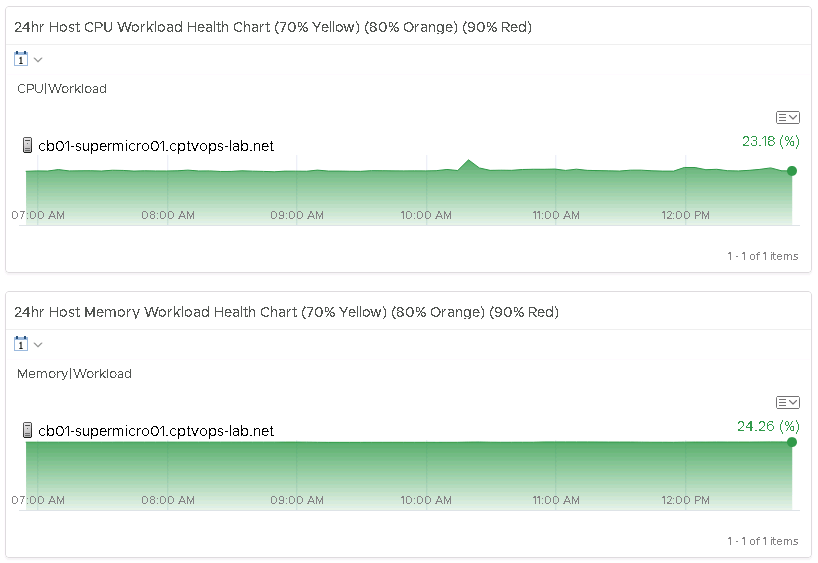Viewport: 818px width, 563px height.
Task: Click the 09:00 AM marker on the Memory chart
Action: pos(297,500)
